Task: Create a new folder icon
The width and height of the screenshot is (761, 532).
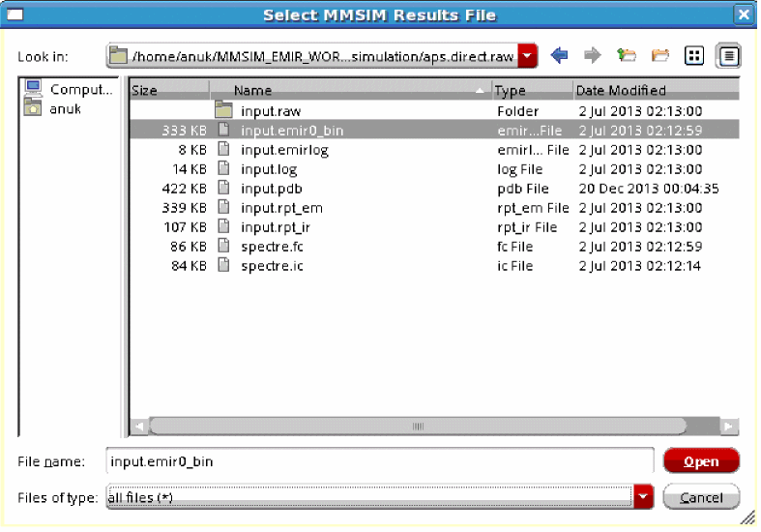Action: tap(660, 55)
